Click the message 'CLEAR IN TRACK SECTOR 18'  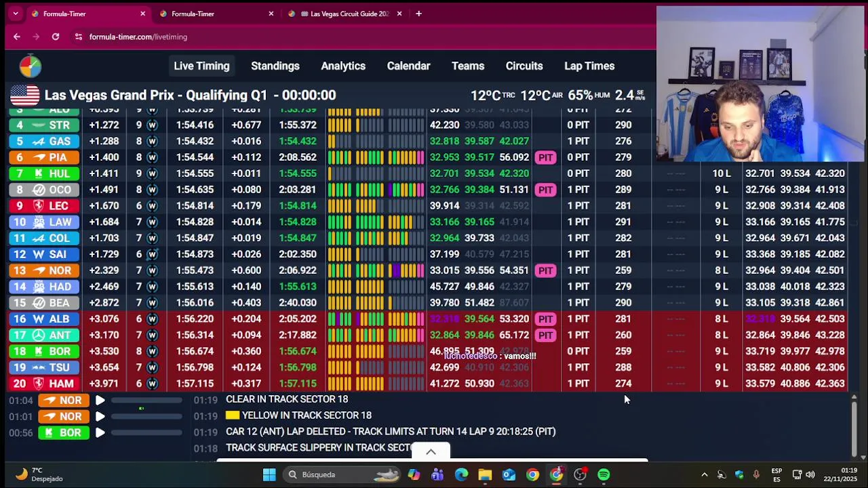click(x=287, y=399)
